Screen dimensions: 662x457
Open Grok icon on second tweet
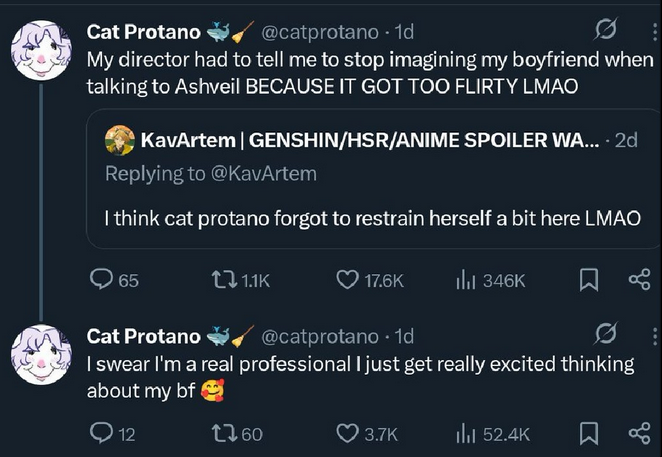pos(605,334)
